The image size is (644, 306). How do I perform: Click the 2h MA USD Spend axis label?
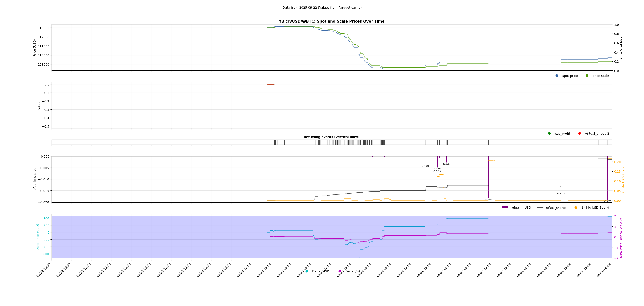[x=623, y=179]
